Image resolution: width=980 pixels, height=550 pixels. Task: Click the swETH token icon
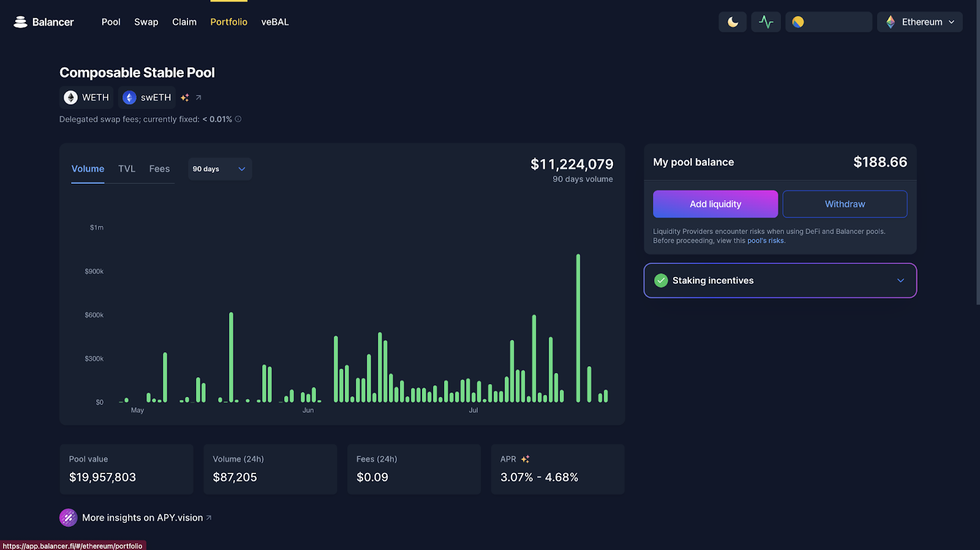[x=129, y=97]
